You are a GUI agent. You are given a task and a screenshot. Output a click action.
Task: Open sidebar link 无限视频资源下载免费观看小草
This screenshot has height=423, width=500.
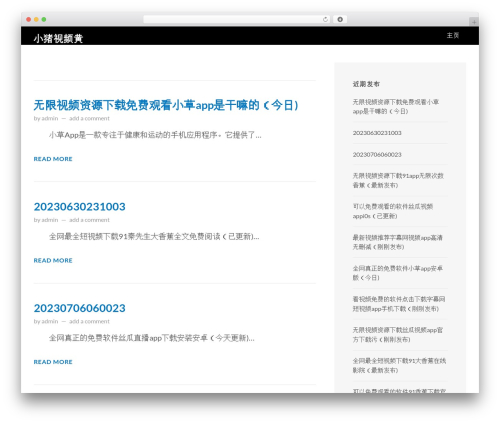tap(396, 107)
